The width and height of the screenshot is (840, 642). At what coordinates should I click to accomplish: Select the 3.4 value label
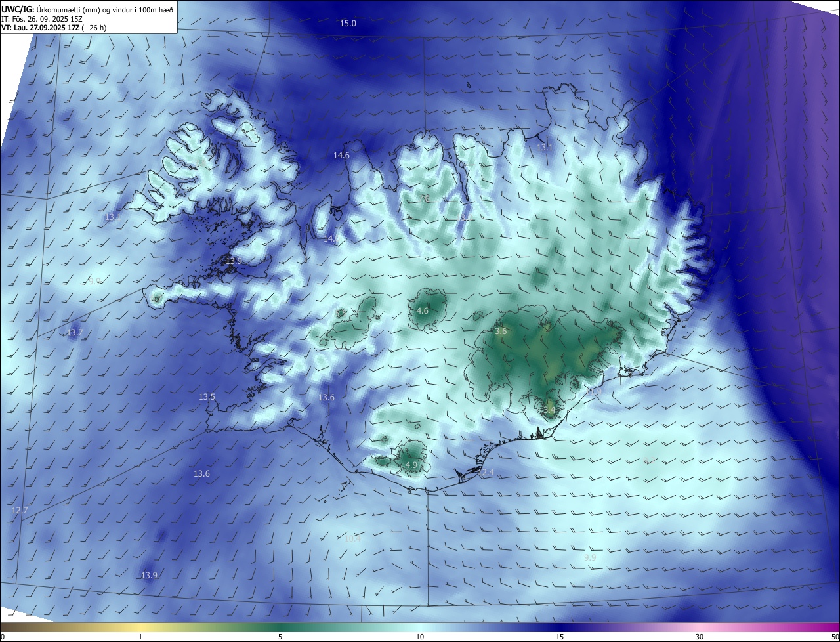(549, 410)
